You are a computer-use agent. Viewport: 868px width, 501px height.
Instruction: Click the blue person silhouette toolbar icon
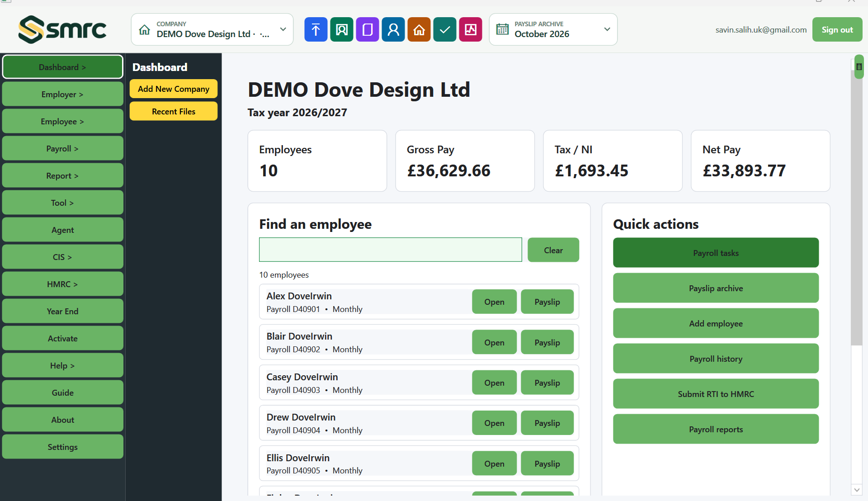click(x=393, y=30)
